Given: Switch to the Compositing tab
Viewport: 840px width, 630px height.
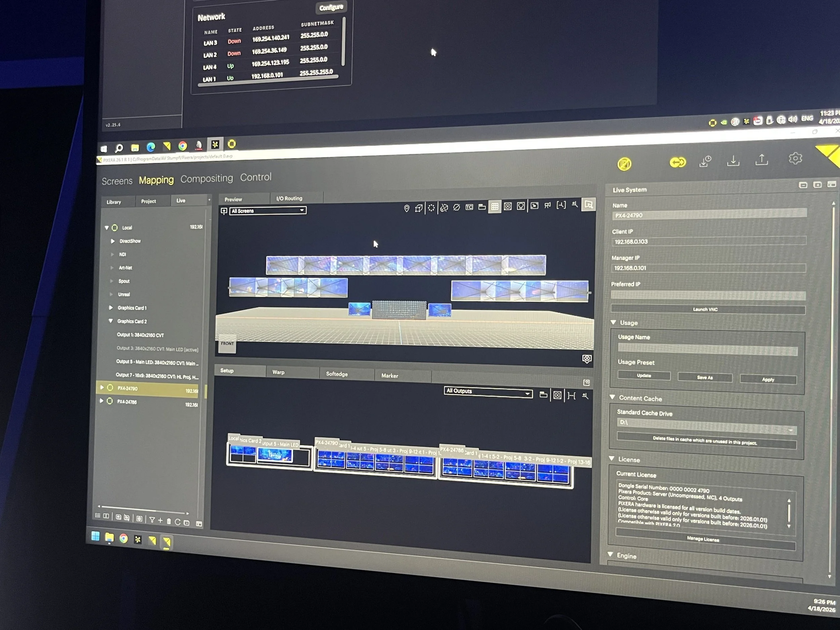Looking at the screenshot, I should [x=207, y=178].
